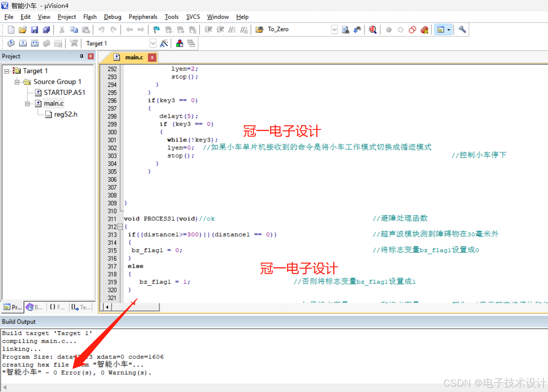Open the File menu
The image size is (548, 392).
[x=9, y=17]
